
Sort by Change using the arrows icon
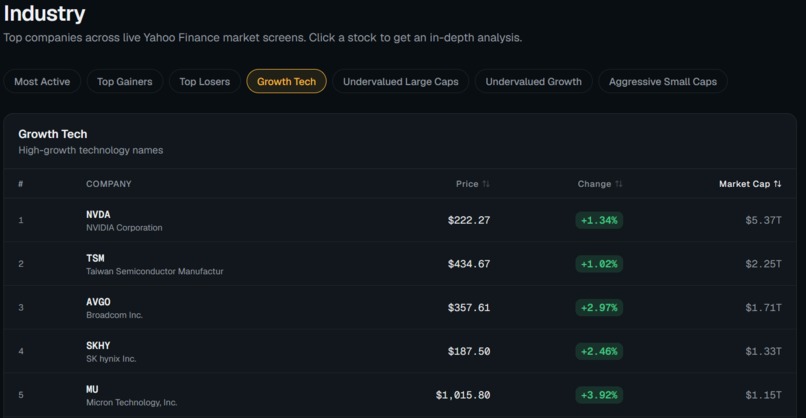coord(618,184)
